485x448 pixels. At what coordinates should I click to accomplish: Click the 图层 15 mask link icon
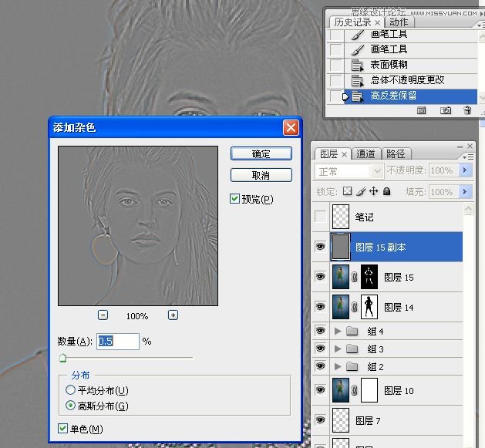[355, 277]
